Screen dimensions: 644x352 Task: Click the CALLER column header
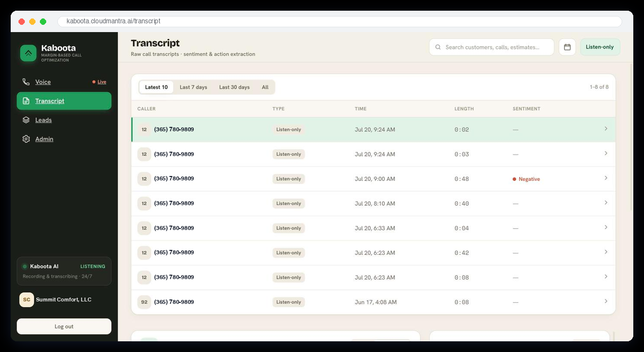[x=146, y=109]
